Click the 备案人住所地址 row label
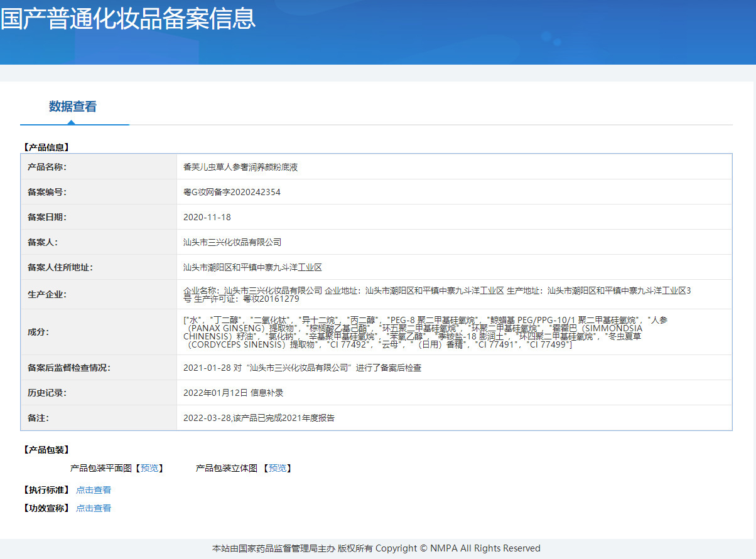Screen dimensions: 756x559 [x=60, y=267]
